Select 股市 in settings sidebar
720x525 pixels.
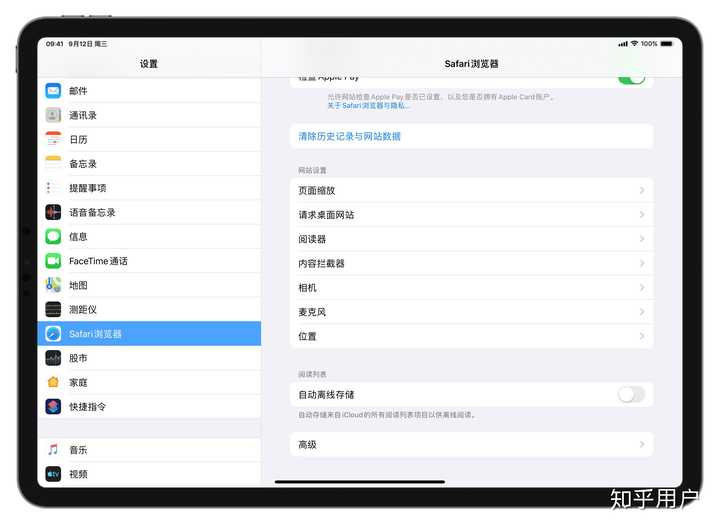[149, 358]
